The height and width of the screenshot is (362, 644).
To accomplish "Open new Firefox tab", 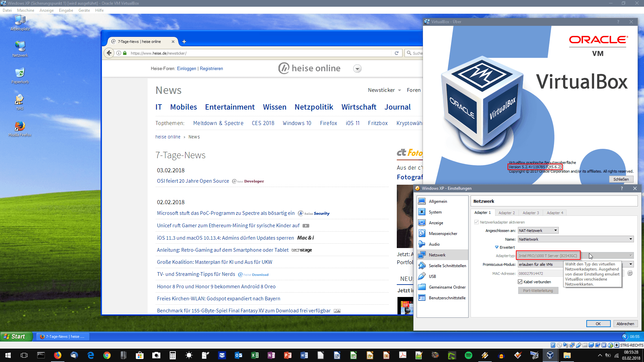I will pos(184,42).
